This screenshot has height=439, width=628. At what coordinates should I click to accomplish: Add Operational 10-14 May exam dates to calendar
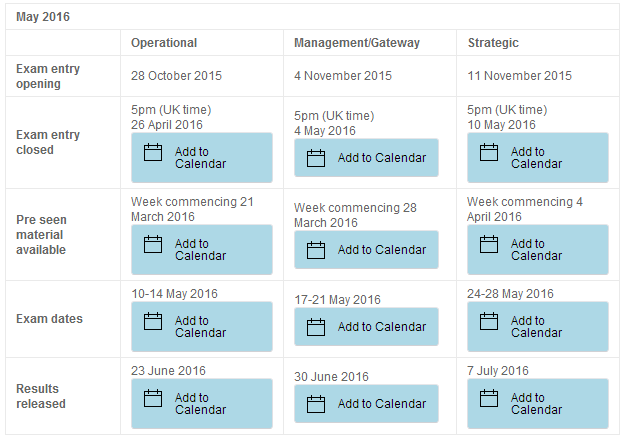point(202,327)
